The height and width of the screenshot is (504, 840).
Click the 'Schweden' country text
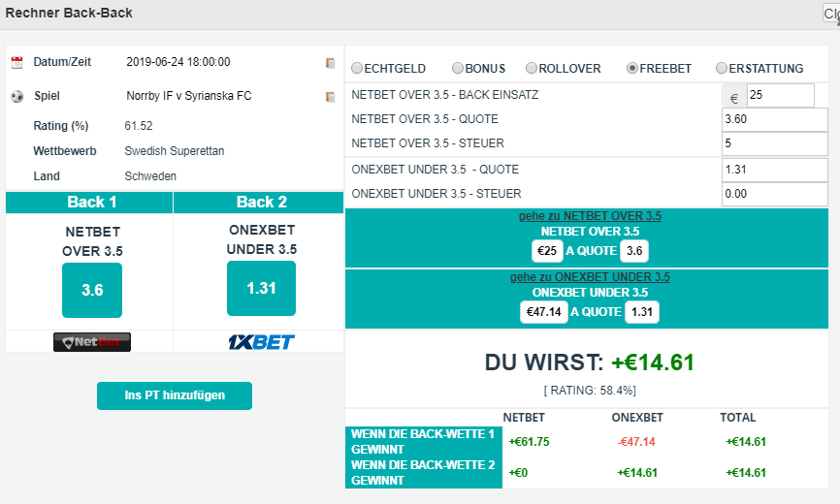(x=150, y=176)
